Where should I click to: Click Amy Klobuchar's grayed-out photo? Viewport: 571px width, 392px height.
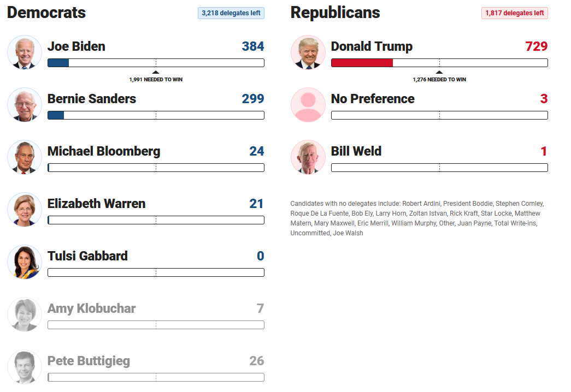point(24,314)
